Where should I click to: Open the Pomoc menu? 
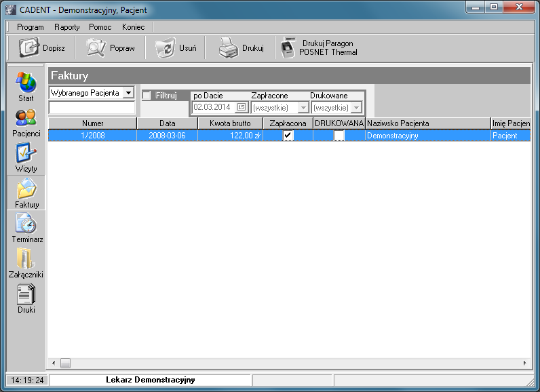tap(100, 27)
